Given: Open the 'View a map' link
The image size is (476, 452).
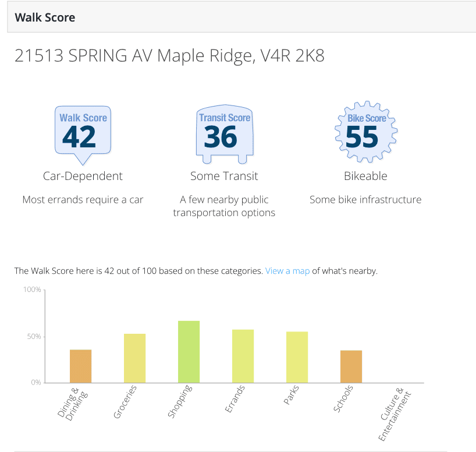Looking at the screenshot, I should coord(287,271).
